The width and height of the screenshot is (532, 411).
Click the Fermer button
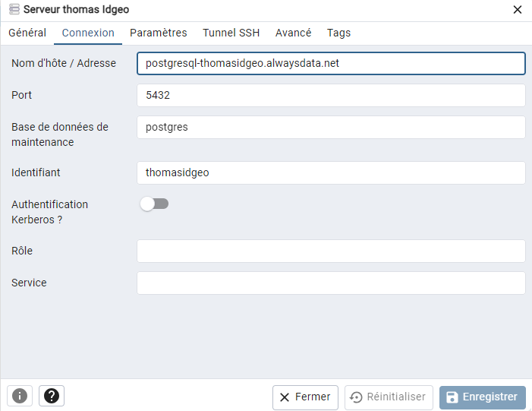pos(305,397)
